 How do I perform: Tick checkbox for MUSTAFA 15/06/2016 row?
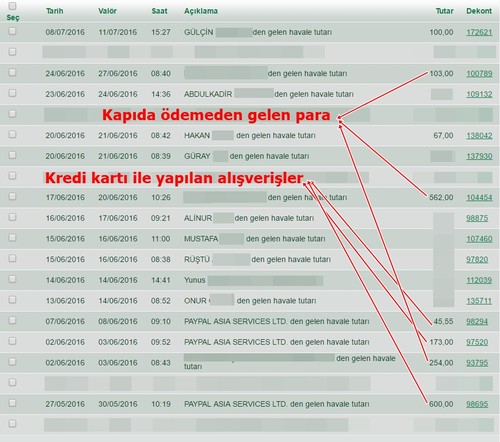pyautogui.click(x=12, y=238)
